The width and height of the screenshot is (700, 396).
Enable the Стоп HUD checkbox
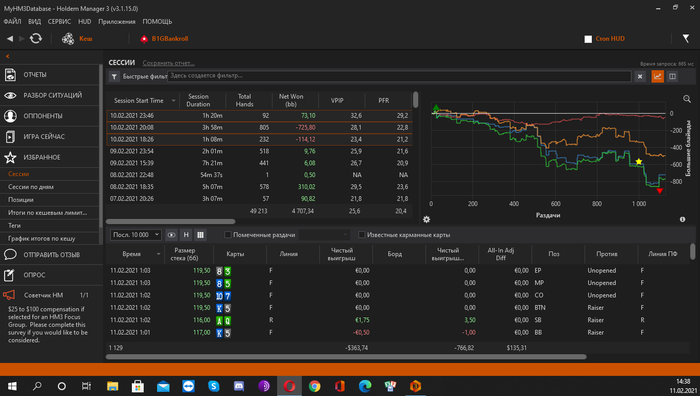point(588,39)
